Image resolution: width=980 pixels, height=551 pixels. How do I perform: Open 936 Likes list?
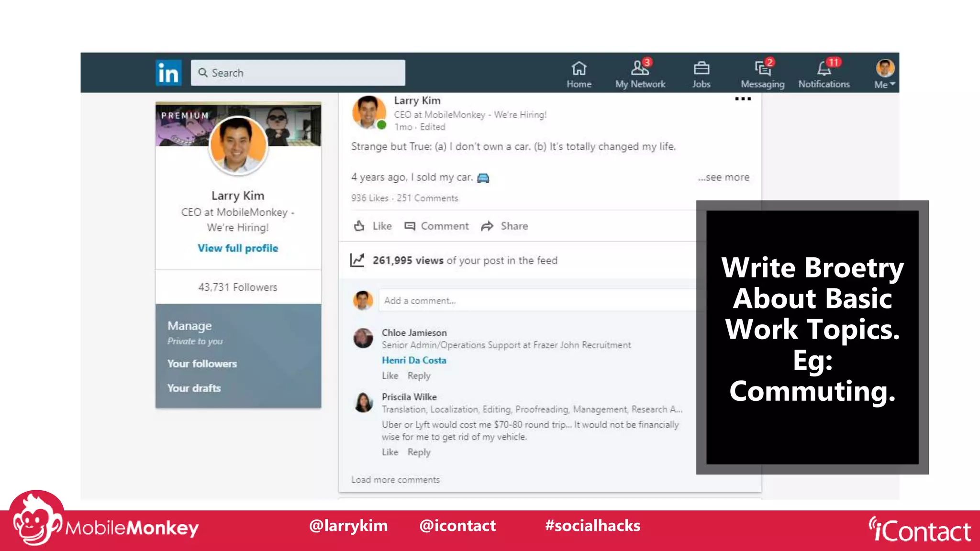[370, 198]
